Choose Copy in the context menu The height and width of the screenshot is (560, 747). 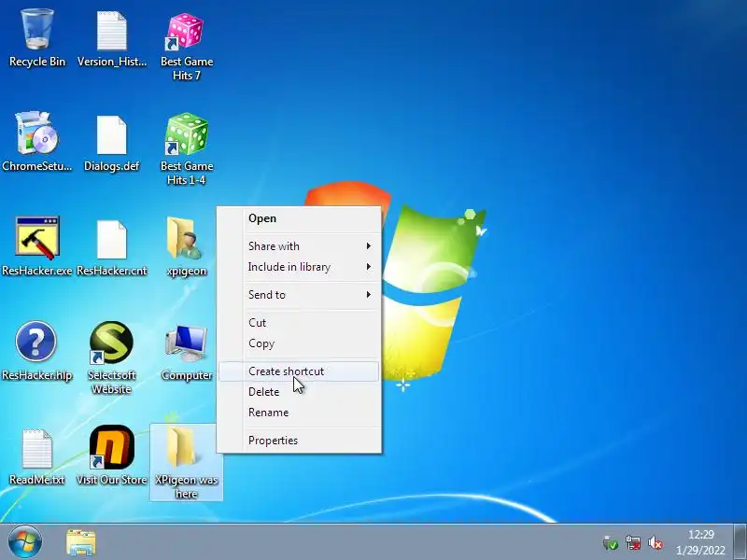point(299,343)
